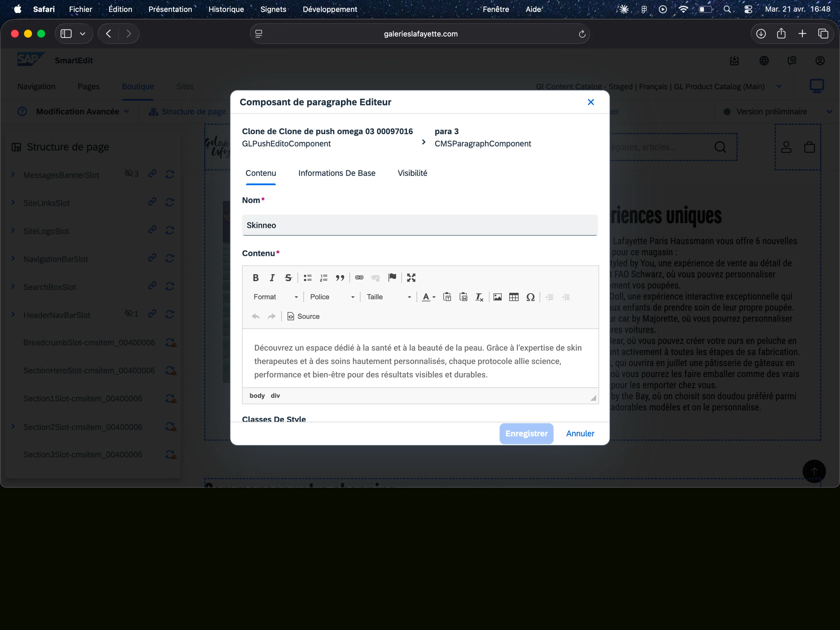Image resolution: width=840 pixels, height=630 pixels.
Task: Toggle italic formatting in the editor
Action: click(x=272, y=278)
